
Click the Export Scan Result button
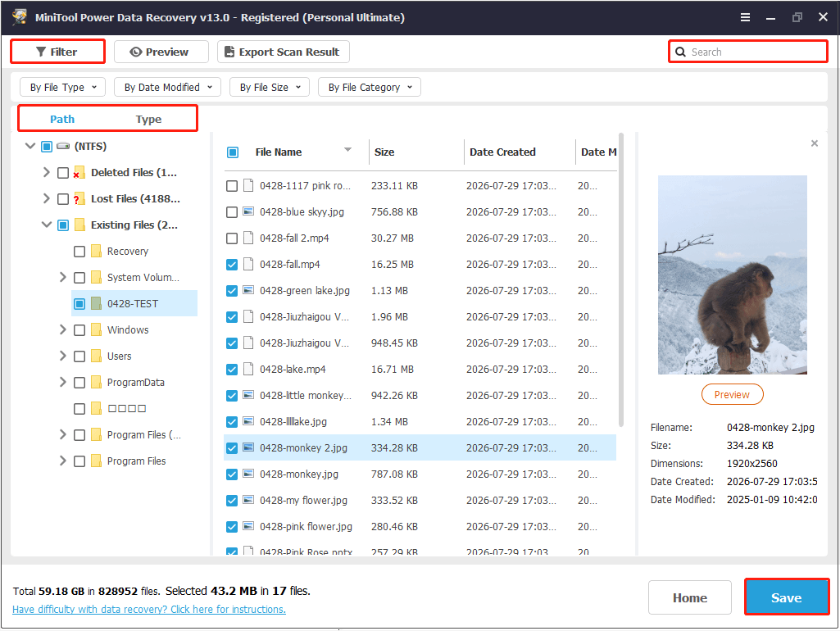tap(284, 52)
